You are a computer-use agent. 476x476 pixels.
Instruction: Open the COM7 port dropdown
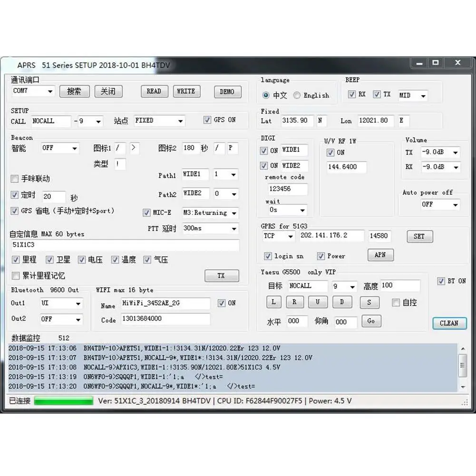[x=49, y=91]
